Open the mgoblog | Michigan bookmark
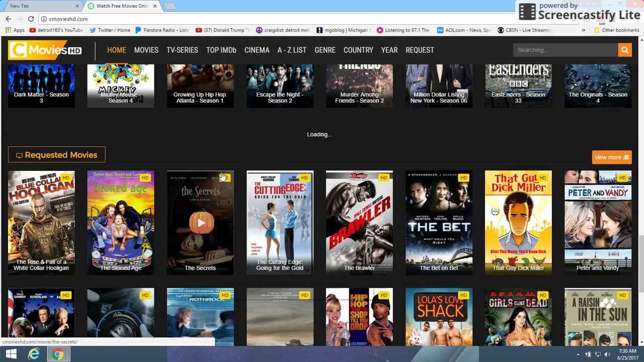The image size is (644, 362). pos(343,30)
